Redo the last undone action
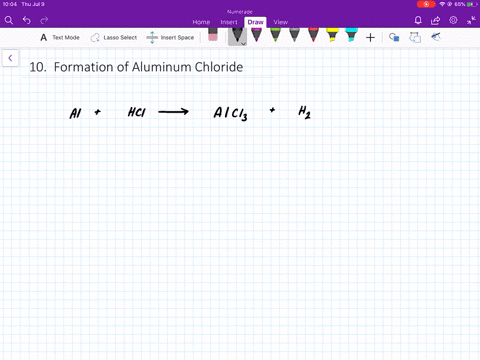The image size is (480, 360). pyautogui.click(x=44, y=21)
